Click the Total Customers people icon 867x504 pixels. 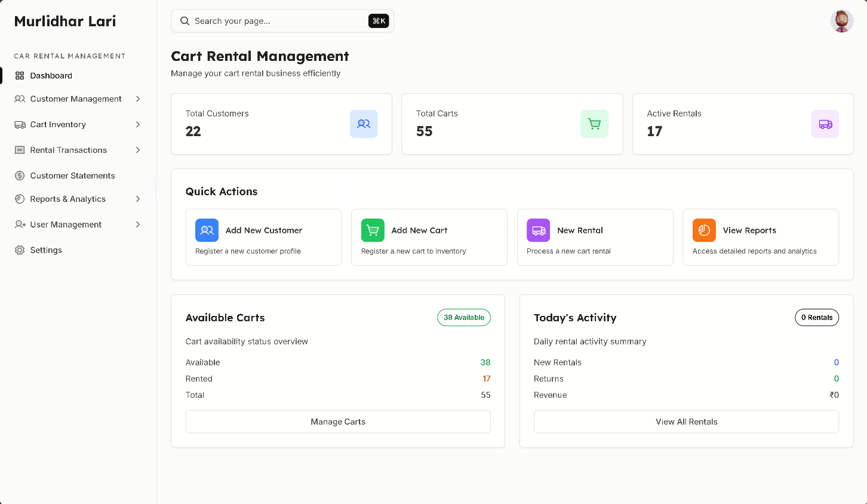[x=364, y=124]
